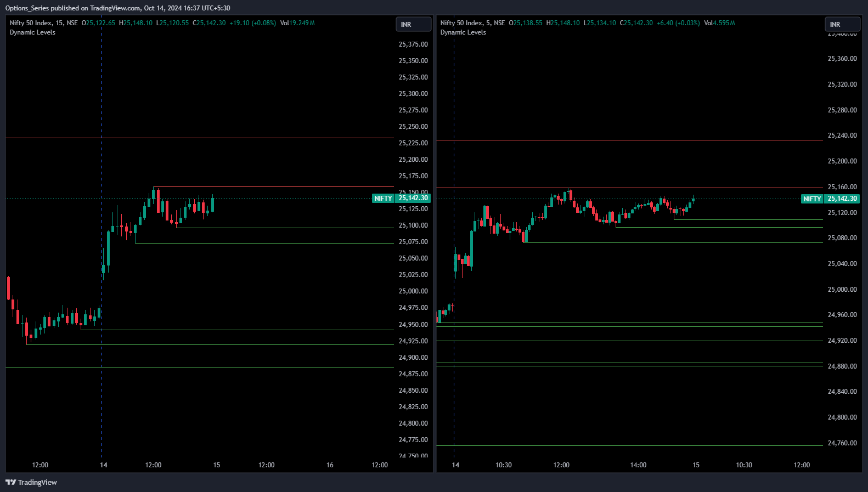Click the 25,360.00 price axis label
Screen dimensions: 868x492
point(842,59)
